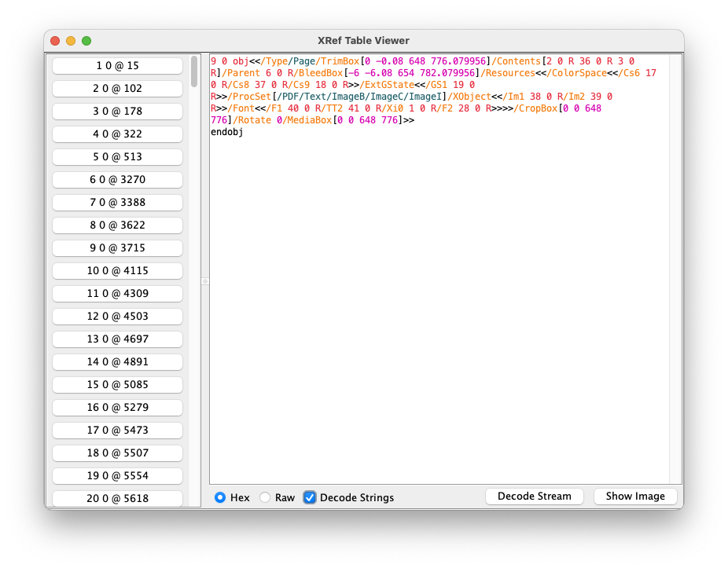Close the XRef Table Viewer window
The height and width of the screenshot is (568, 728).
(x=55, y=41)
